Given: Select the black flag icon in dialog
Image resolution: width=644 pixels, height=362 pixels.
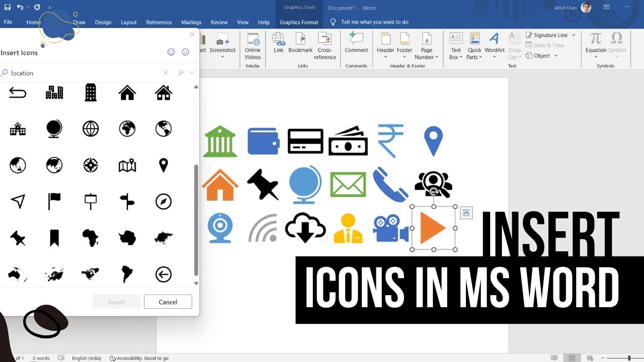Looking at the screenshot, I should [54, 201].
